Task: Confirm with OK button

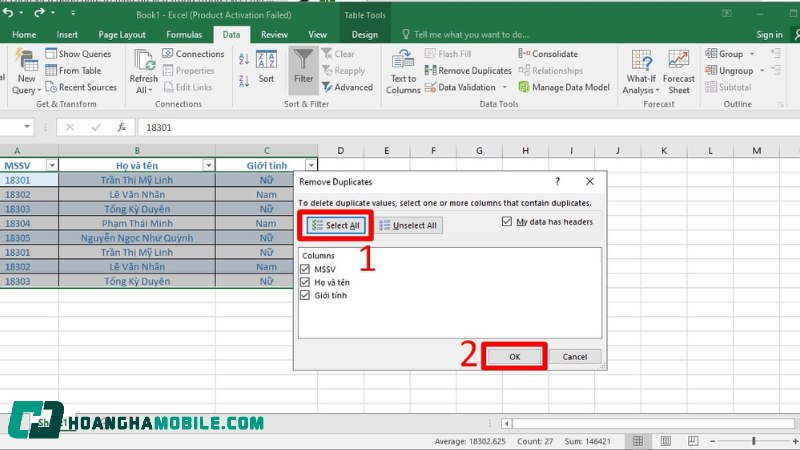Action: (x=514, y=357)
